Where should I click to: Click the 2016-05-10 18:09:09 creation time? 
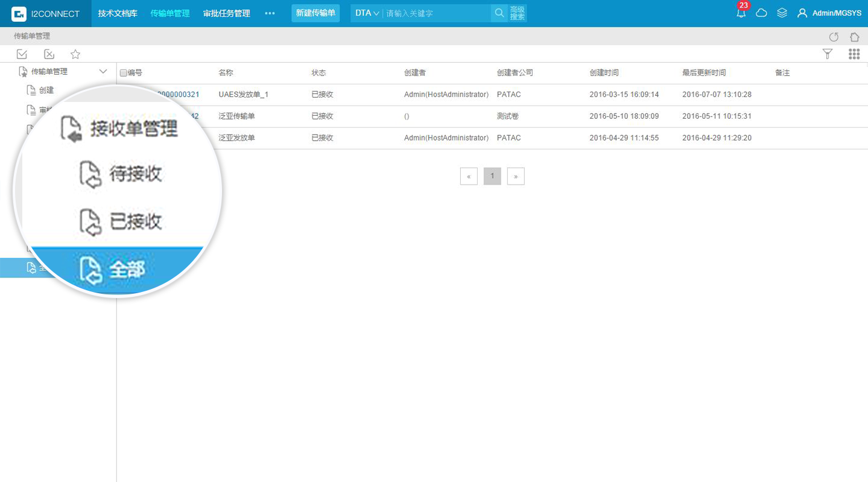(624, 116)
